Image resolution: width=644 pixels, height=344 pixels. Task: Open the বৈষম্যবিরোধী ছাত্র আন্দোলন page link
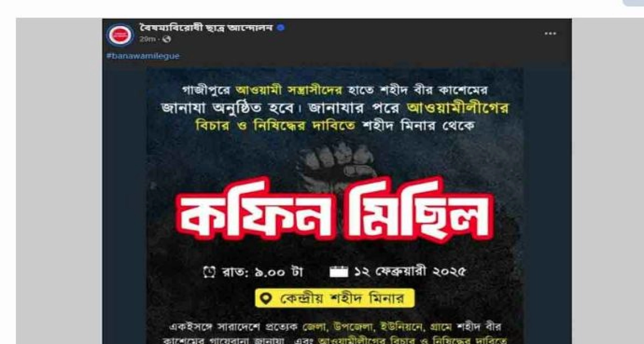(x=206, y=28)
